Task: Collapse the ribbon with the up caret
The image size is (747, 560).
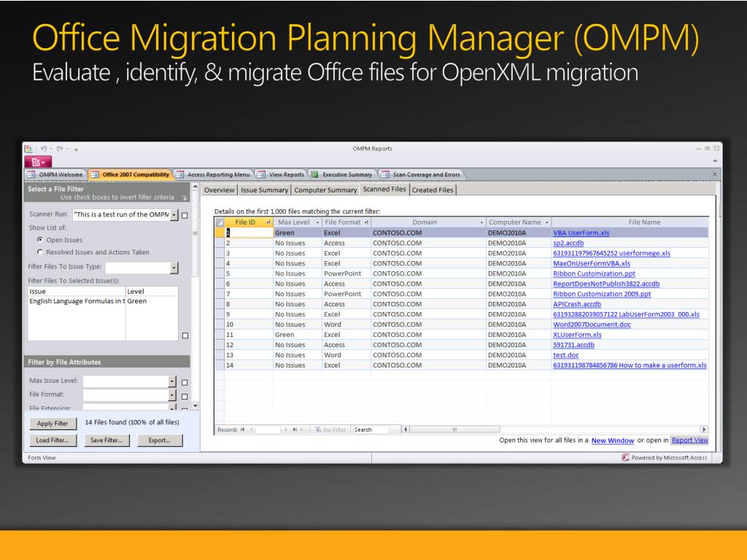Action: click(x=715, y=161)
